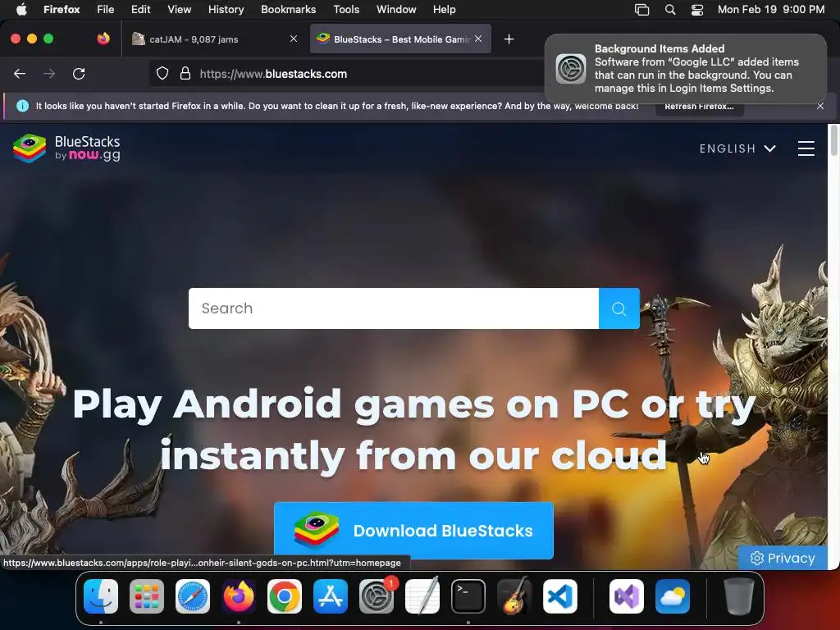Screen dimensions: 840x630
Task: Click the date and time in menu bar
Action: click(x=771, y=10)
